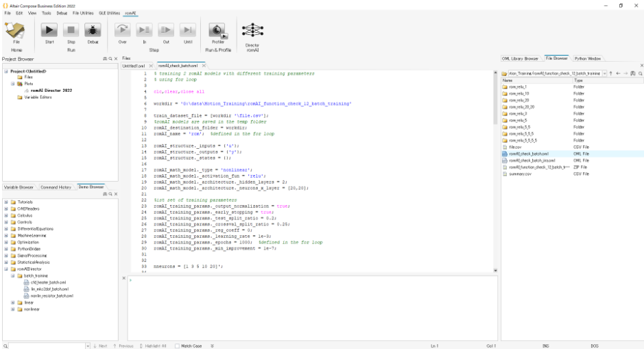Expand the MachineLearning demo folder
This screenshot has width=644, height=349.
tap(6, 236)
